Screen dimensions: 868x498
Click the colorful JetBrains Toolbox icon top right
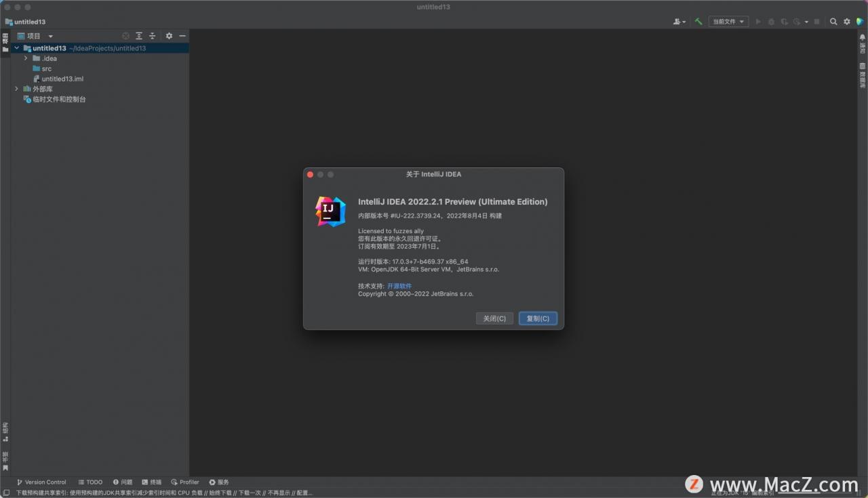(860, 22)
